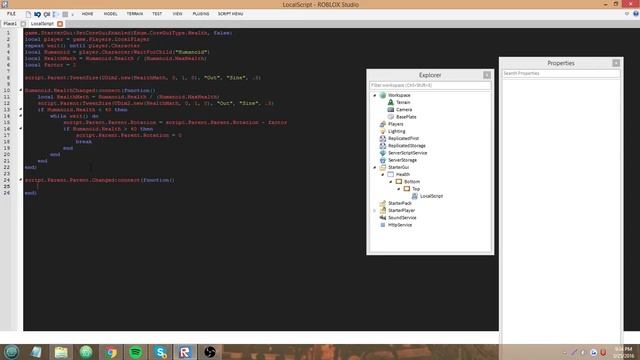The image size is (640, 360).
Task: Collapse code fold arrow at line 10
Action: 20,90
